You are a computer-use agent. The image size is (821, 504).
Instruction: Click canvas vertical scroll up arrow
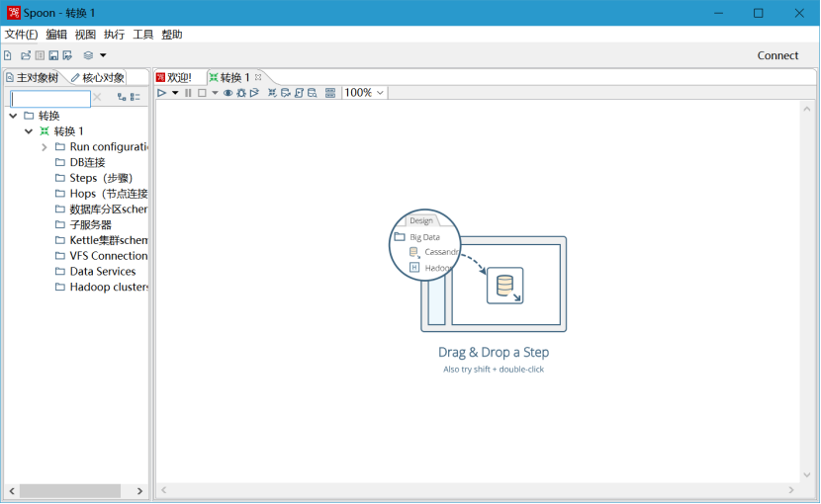pyautogui.click(x=807, y=109)
